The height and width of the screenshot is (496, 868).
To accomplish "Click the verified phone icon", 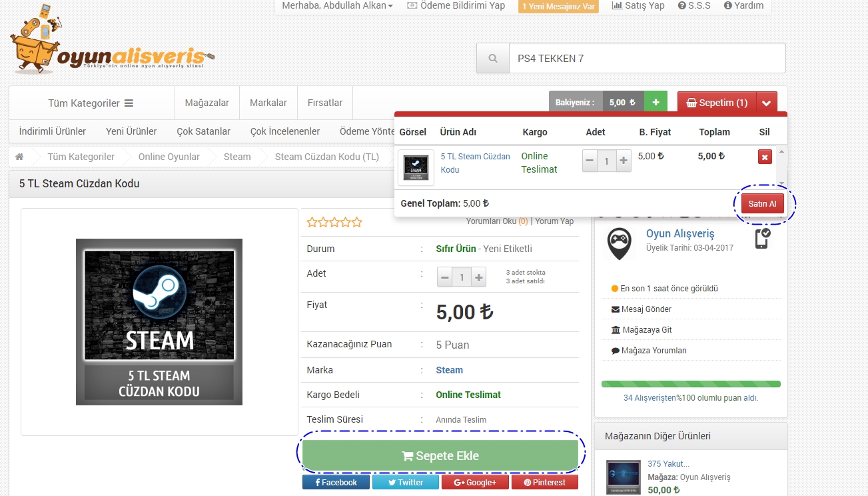I will (763, 238).
